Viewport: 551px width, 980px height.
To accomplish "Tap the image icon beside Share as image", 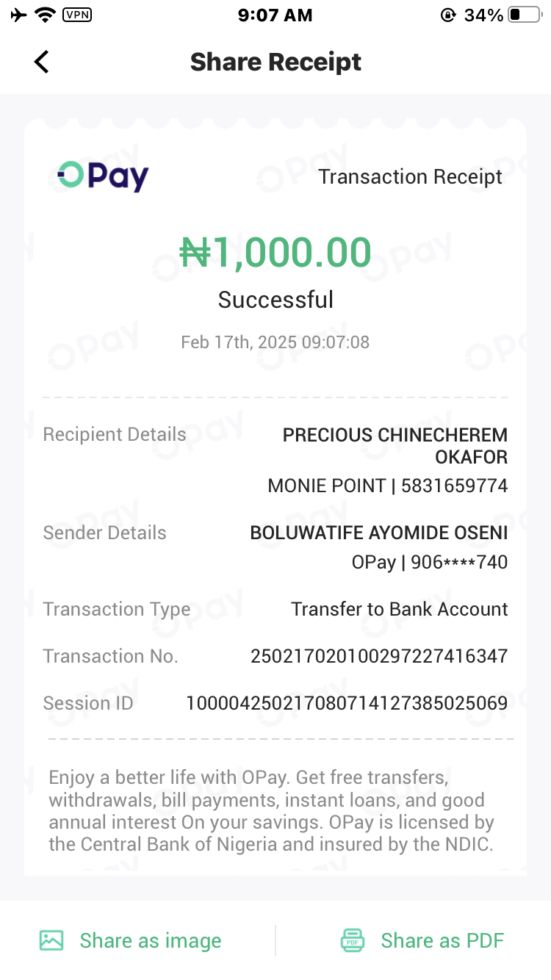I will (x=51, y=940).
